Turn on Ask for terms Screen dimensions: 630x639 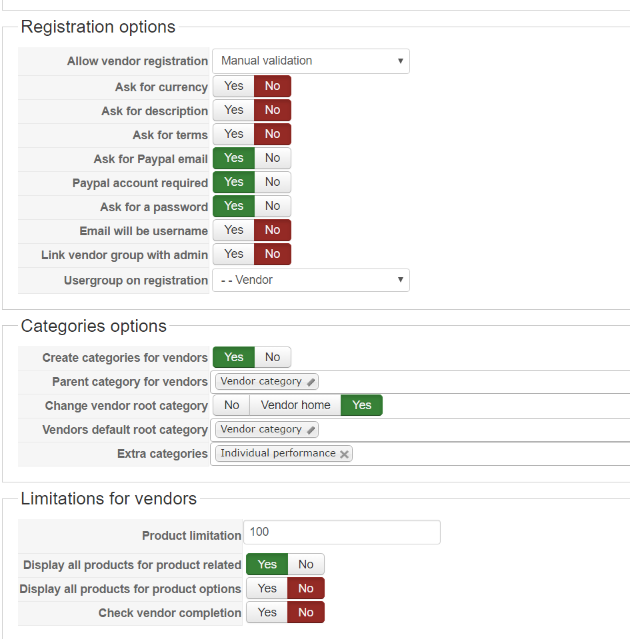coord(234,134)
